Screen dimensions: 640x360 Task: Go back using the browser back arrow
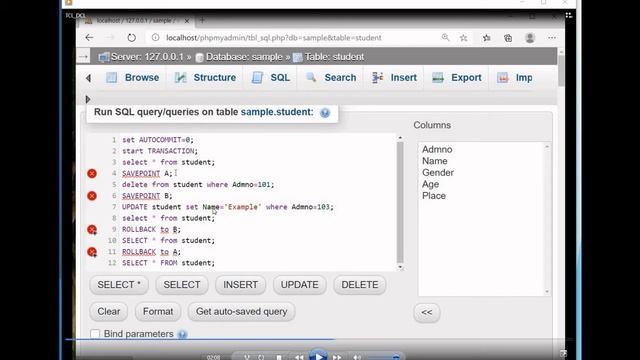89,38
